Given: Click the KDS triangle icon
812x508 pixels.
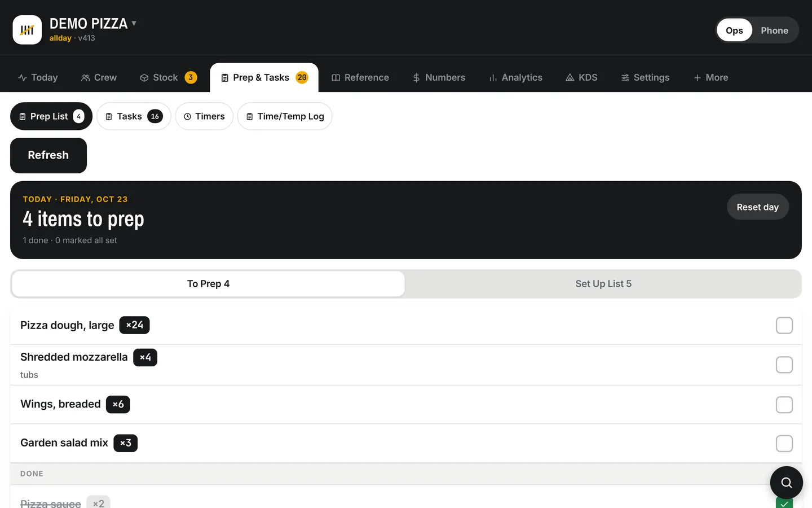Looking at the screenshot, I should pyautogui.click(x=570, y=78).
